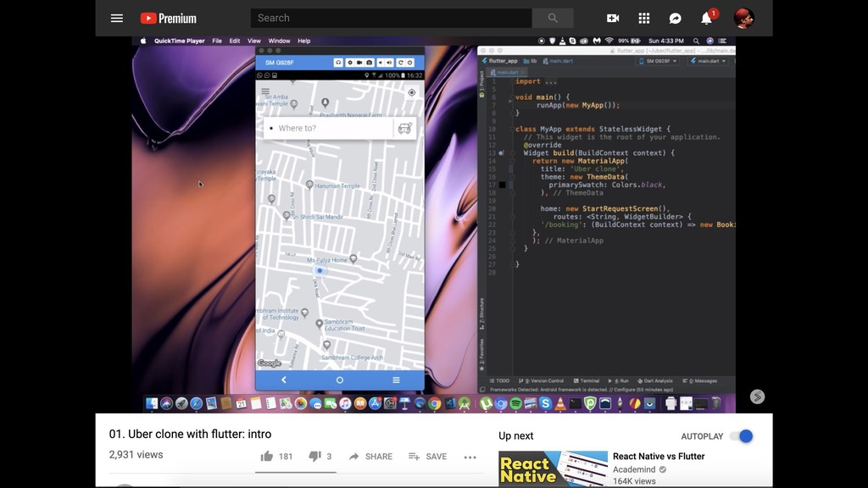Click SHARE under the video

coord(370,456)
